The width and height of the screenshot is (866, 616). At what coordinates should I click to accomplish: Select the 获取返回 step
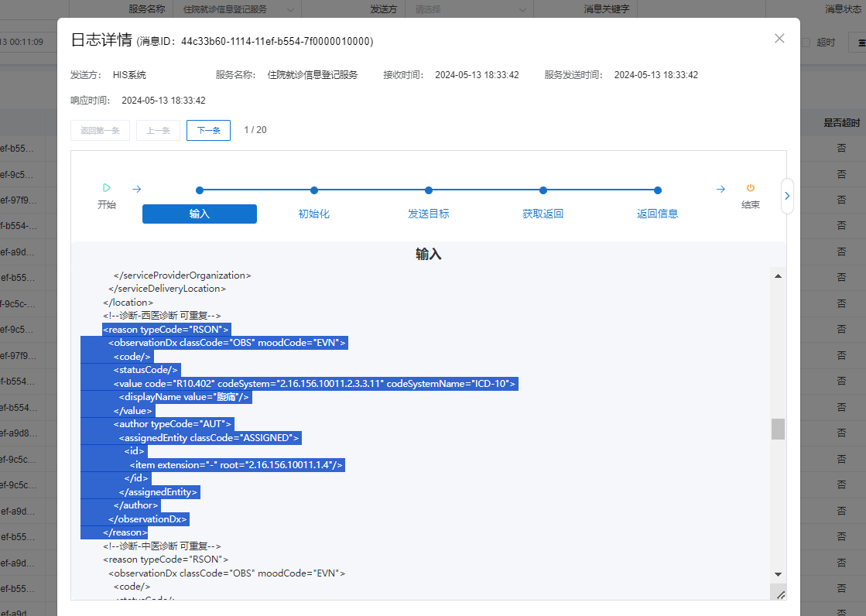(543, 214)
